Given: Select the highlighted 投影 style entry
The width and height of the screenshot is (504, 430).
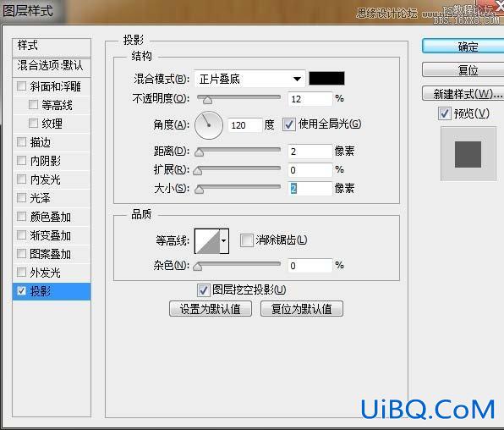Looking at the screenshot, I should coord(52,291).
